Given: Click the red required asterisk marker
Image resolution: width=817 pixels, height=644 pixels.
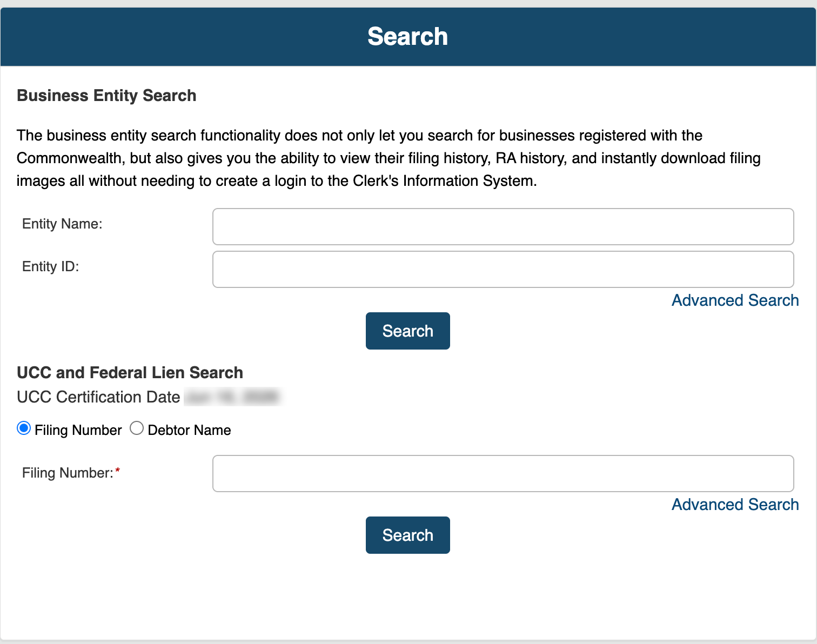Looking at the screenshot, I should pyautogui.click(x=118, y=471).
